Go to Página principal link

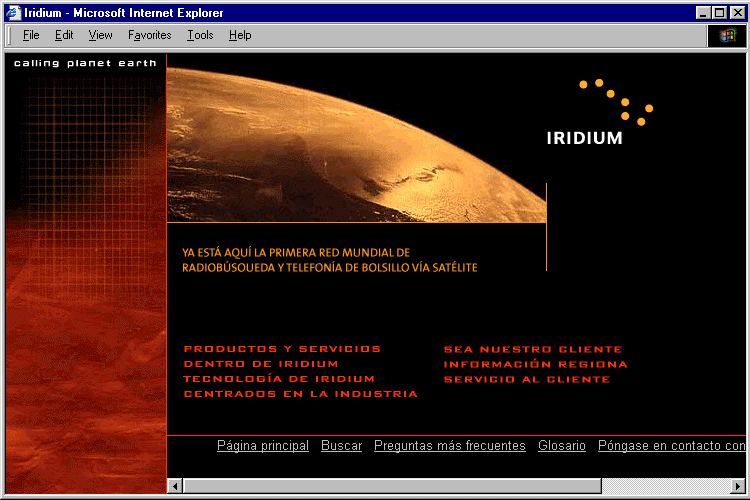(263, 445)
